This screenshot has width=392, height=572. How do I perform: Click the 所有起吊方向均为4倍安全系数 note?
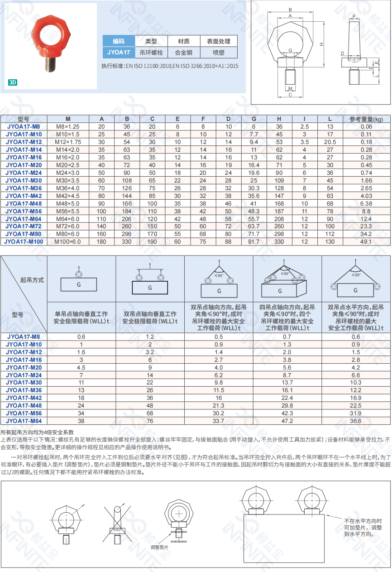coord(37,433)
